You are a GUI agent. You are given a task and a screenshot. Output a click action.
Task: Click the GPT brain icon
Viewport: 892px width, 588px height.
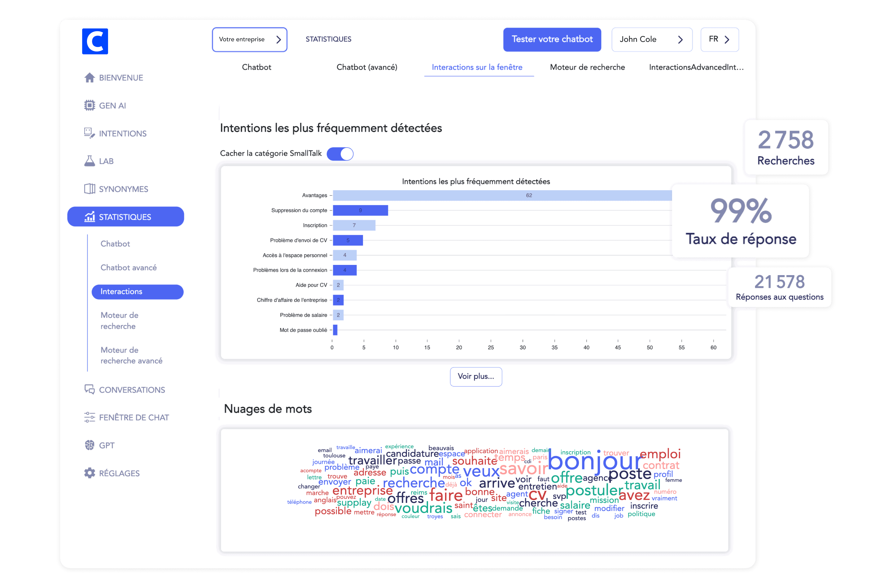(89, 445)
